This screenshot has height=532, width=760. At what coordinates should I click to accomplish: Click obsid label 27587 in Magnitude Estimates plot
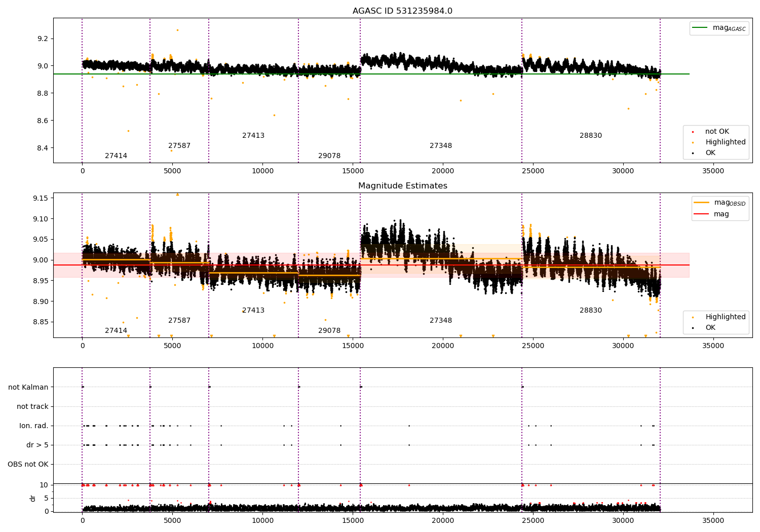[179, 321]
